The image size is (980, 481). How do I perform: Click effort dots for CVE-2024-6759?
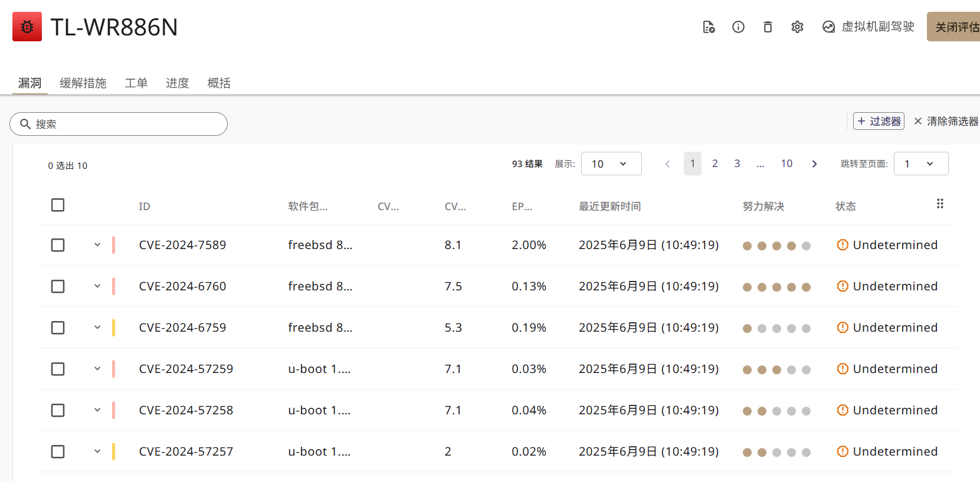point(776,328)
